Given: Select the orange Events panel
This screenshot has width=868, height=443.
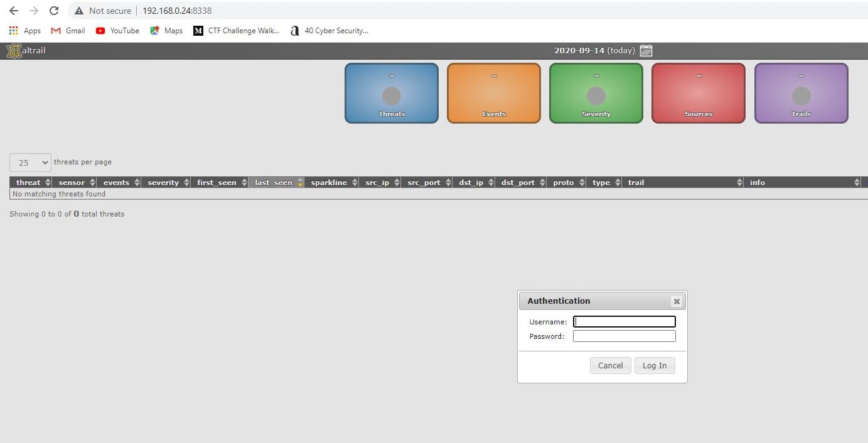Looking at the screenshot, I should 494,93.
